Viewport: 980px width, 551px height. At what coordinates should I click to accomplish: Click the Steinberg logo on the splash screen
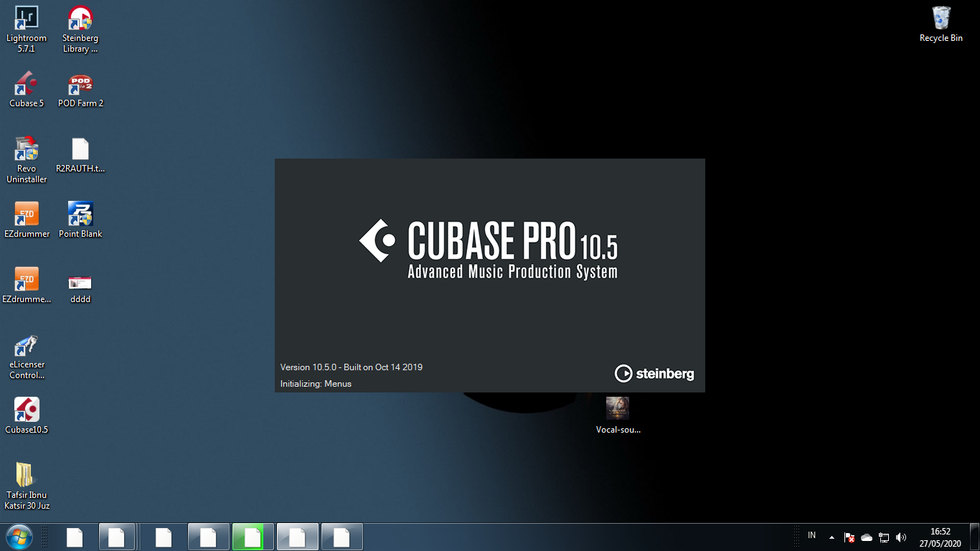tap(654, 373)
